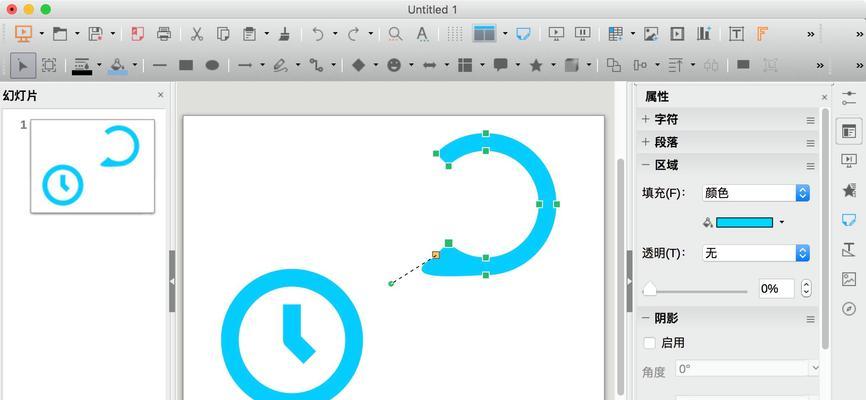Screen dimensions: 866x400
Task: Switch to the Gallery sidebar tab
Action: pos(849,279)
